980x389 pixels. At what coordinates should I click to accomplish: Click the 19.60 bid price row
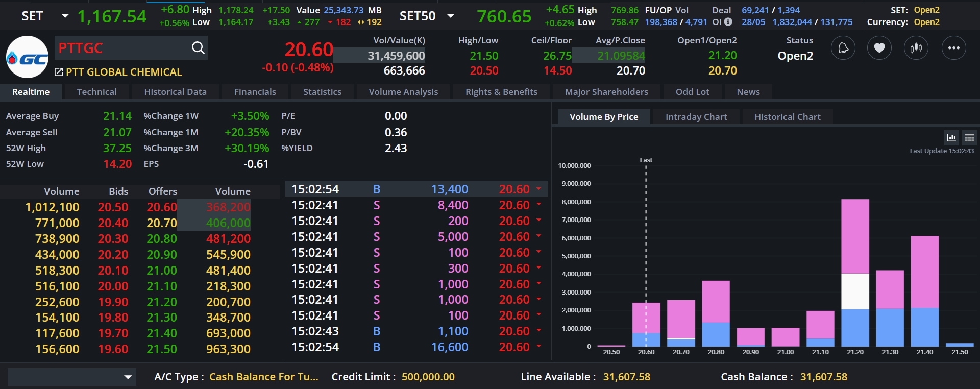point(113,349)
